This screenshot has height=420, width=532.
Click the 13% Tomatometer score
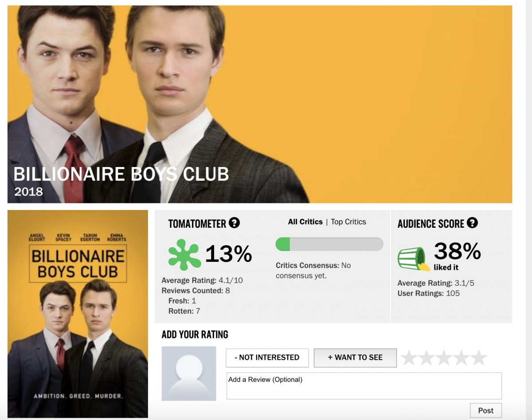228,254
